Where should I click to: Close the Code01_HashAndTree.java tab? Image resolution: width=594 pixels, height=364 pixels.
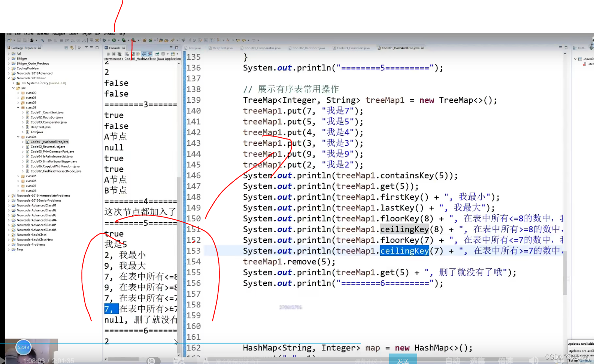click(423, 48)
